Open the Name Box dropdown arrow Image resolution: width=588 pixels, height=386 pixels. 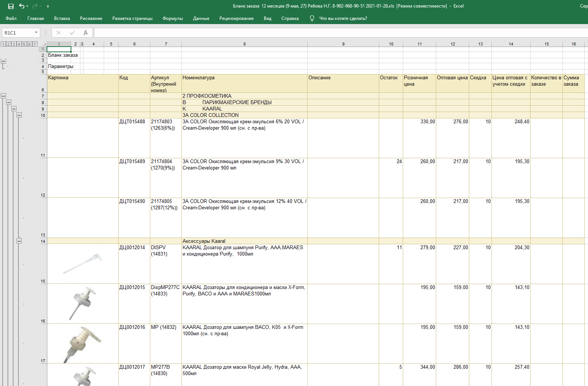[x=36, y=33]
